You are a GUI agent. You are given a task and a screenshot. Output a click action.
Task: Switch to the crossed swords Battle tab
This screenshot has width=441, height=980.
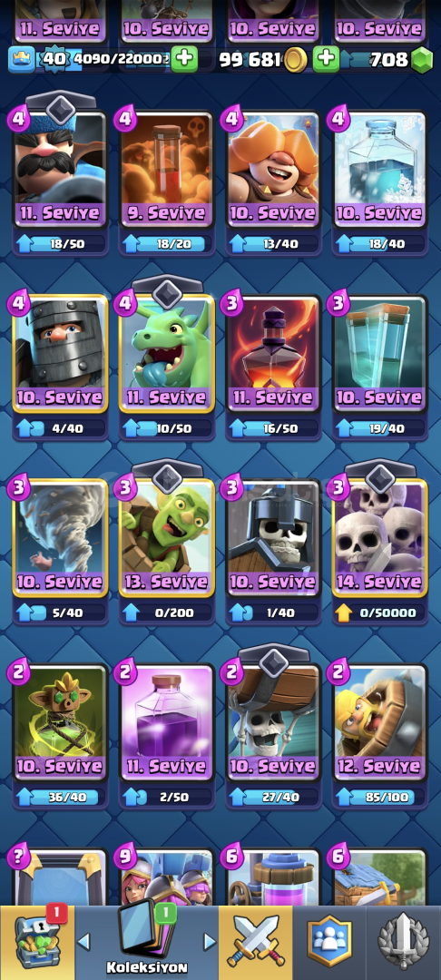[255, 942]
